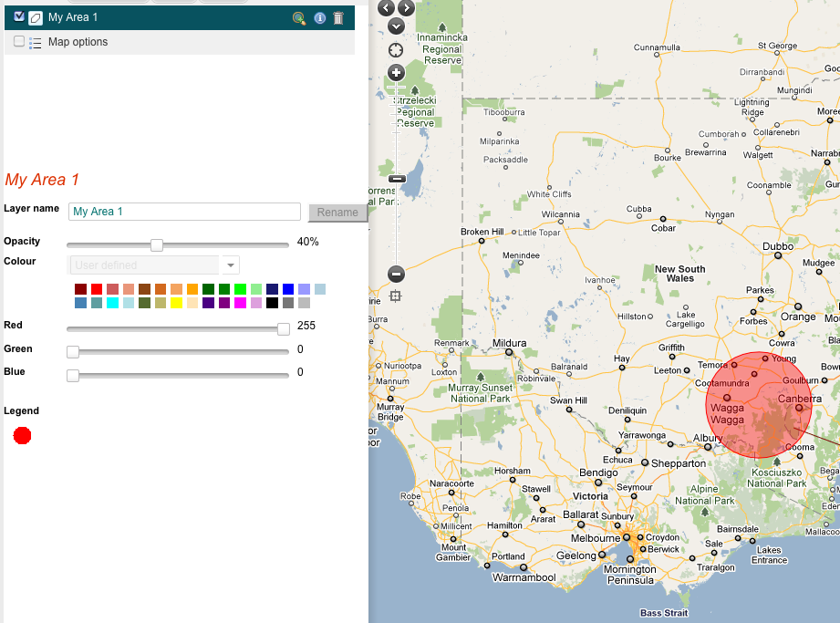Click the map zoom out minus button
The width and height of the screenshot is (840, 623).
coord(396,273)
